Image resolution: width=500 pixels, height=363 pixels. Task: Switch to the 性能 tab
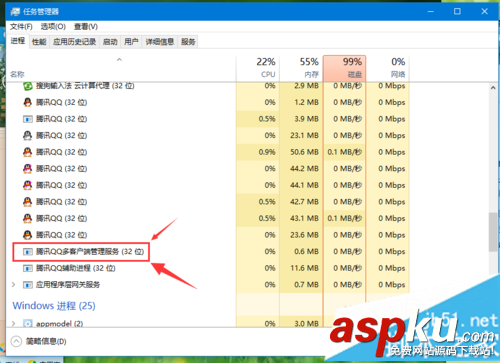click(39, 42)
